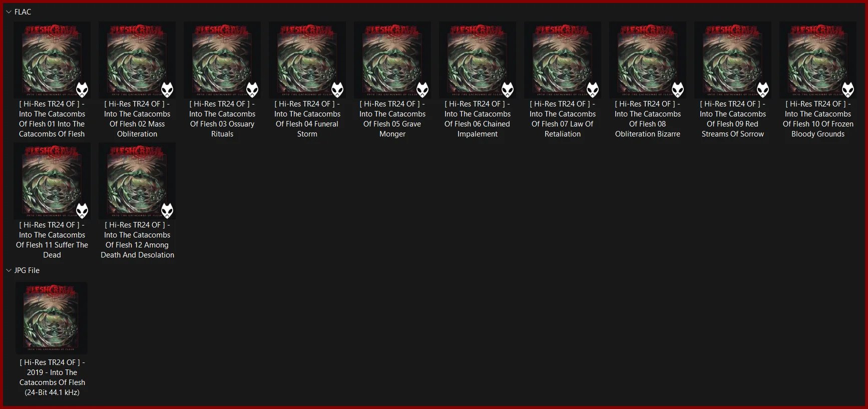868x409 pixels.
Task: Select the 10 Of Frozen Bloody Grounds thumbnail
Action: coord(818,59)
